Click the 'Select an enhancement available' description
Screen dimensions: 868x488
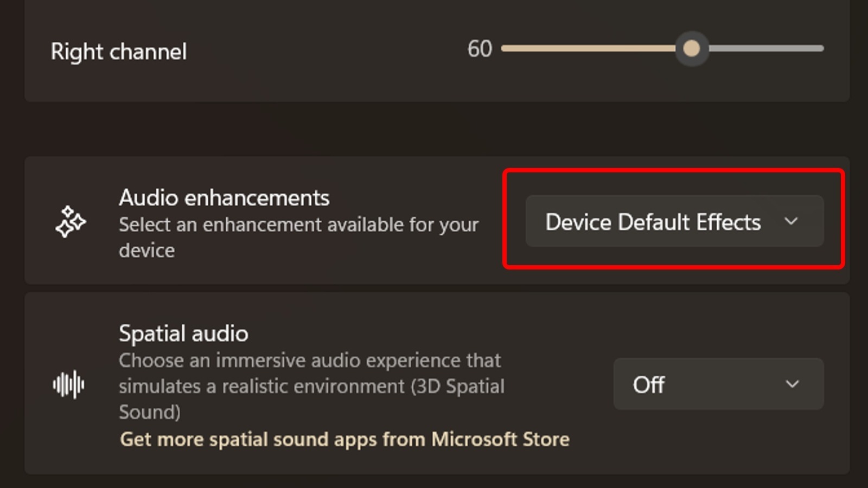[x=298, y=225]
